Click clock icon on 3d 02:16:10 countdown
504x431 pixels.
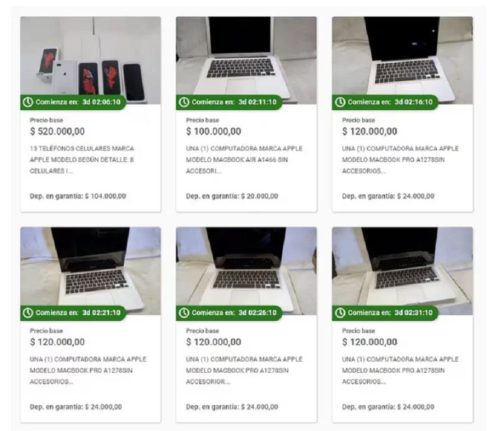click(340, 102)
